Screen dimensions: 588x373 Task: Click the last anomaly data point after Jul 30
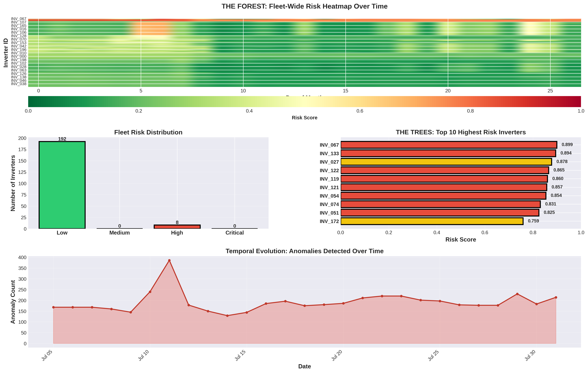point(556,297)
